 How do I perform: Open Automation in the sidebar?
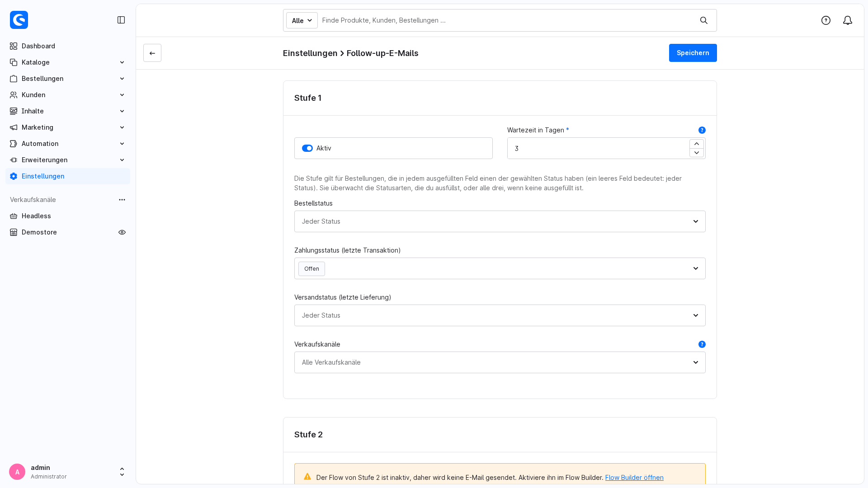[x=68, y=144]
